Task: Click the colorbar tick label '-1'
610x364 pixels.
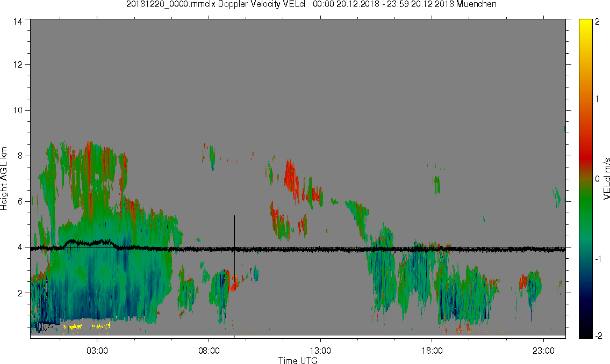Action: (x=598, y=259)
